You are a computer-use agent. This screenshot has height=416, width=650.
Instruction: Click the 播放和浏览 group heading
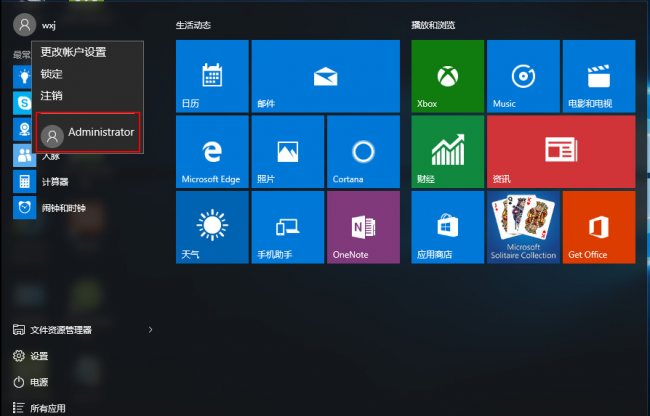[x=433, y=25]
